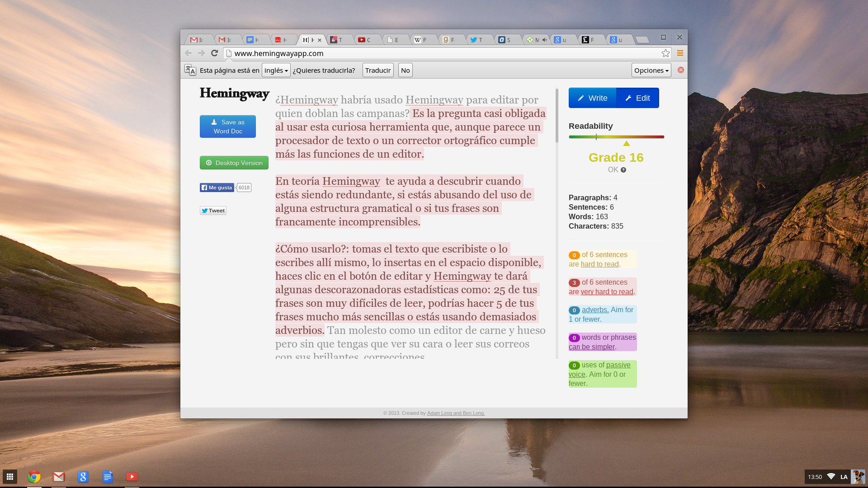Open the Chrome hamburger menu

680,53
